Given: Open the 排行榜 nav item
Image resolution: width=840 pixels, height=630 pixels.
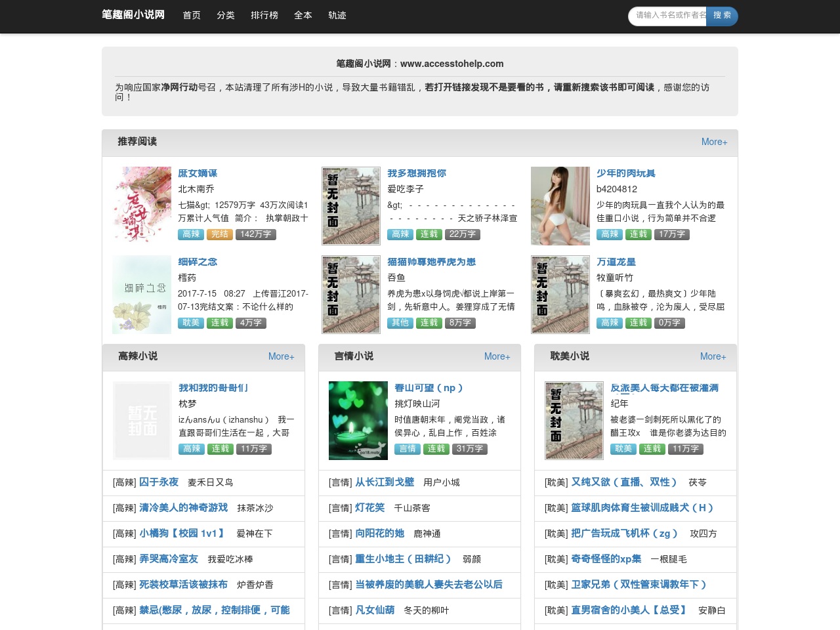Looking at the screenshot, I should 264,15.
